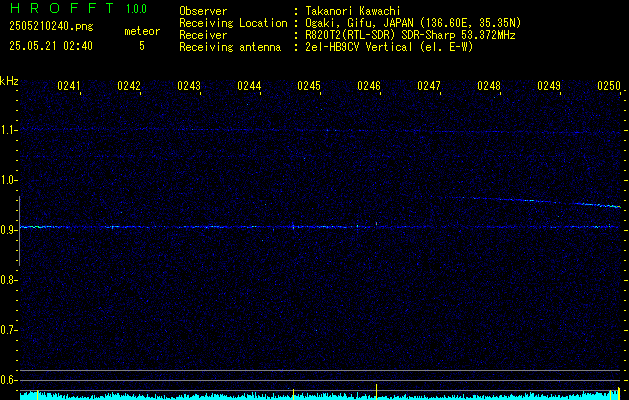Click the yellow meteor marker below 0246

[x=376, y=392]
